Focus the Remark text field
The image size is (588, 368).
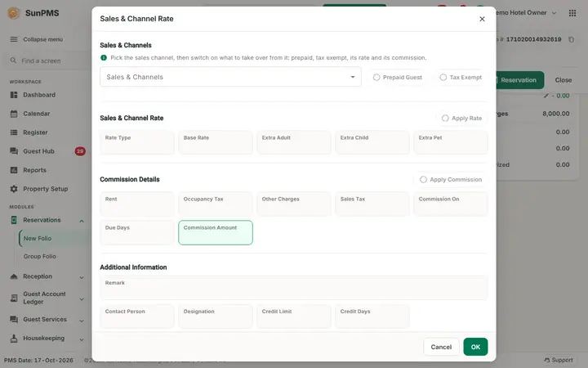coord(294,288)
